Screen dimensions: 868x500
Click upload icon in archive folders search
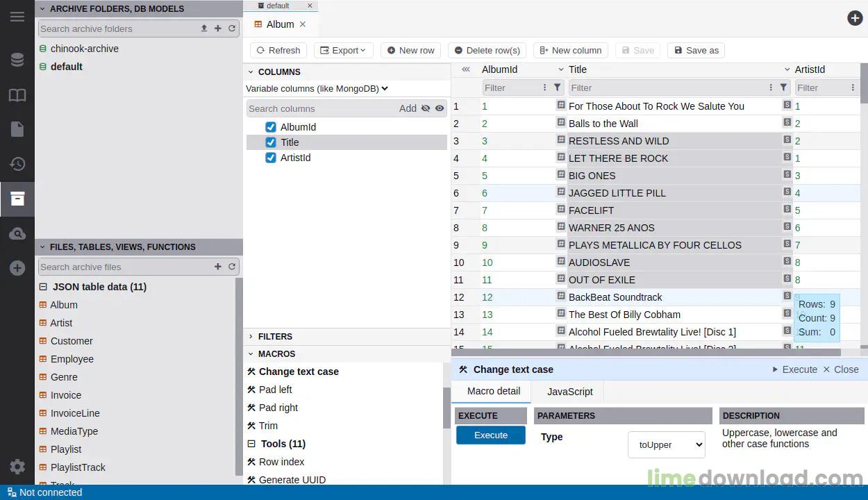(x=204, y=28)
